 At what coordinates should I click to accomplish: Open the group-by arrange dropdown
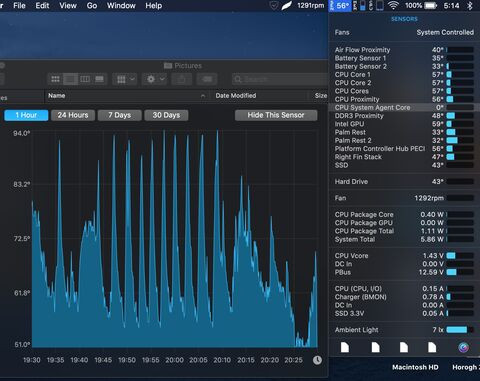[x=125, y=79]
